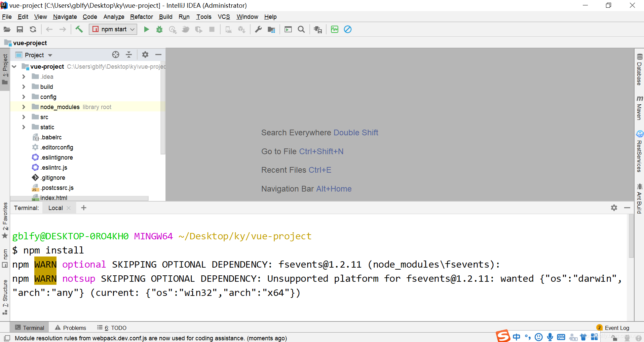The image size is (644, 342).
Task: Toggle the 7: Structure side tab
Action: (x=5, y=297)
